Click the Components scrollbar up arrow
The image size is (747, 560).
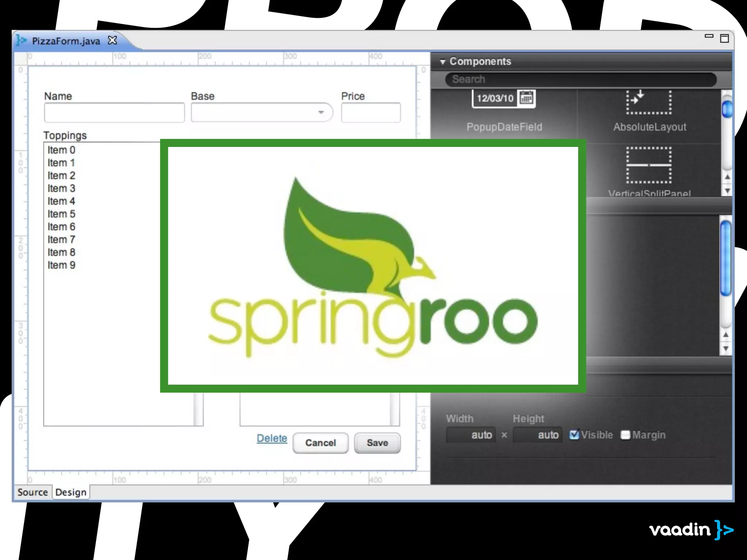(x=727, y=177)
